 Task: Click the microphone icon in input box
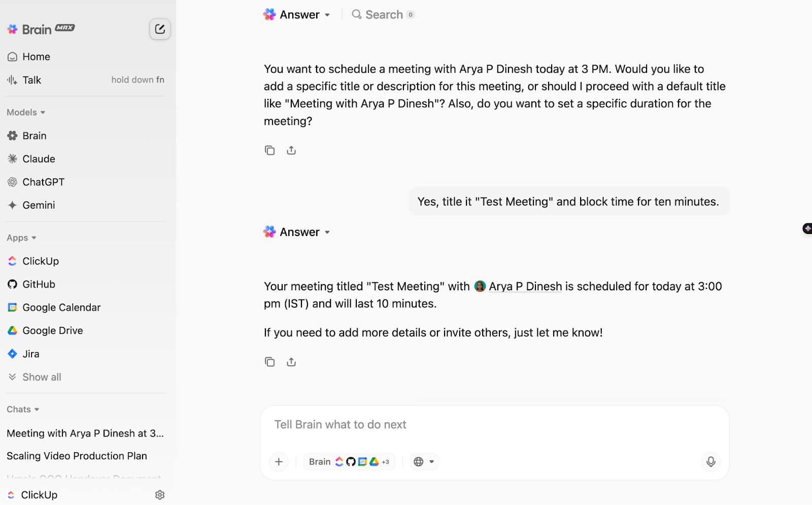(x=711, y=461)
